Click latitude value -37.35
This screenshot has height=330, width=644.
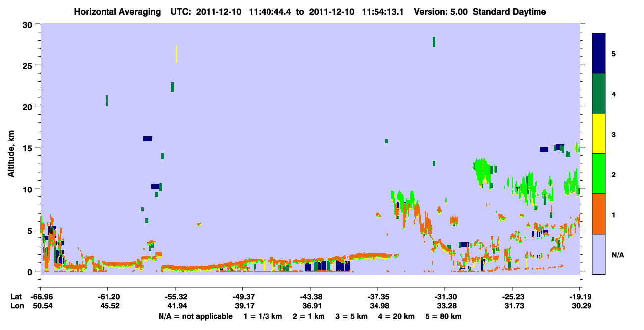coord(377,297)
